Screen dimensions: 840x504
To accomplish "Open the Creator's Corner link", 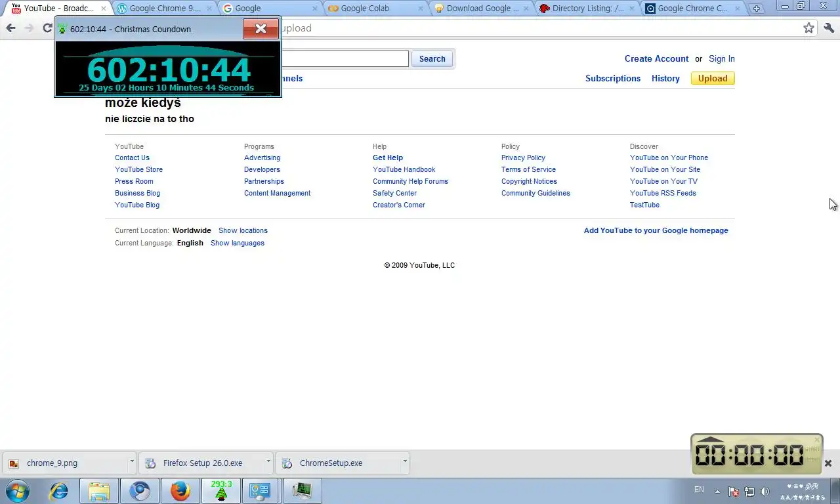I will pyautogui.click(x=399, y=205).
